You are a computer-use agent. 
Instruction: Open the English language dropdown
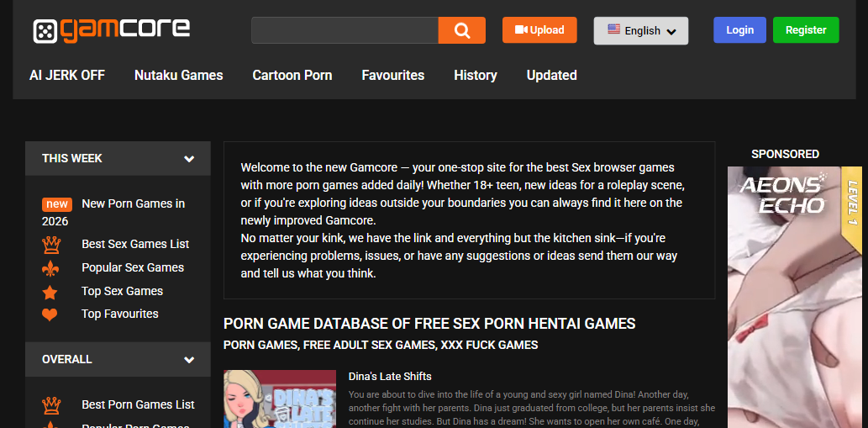[641, 30]
